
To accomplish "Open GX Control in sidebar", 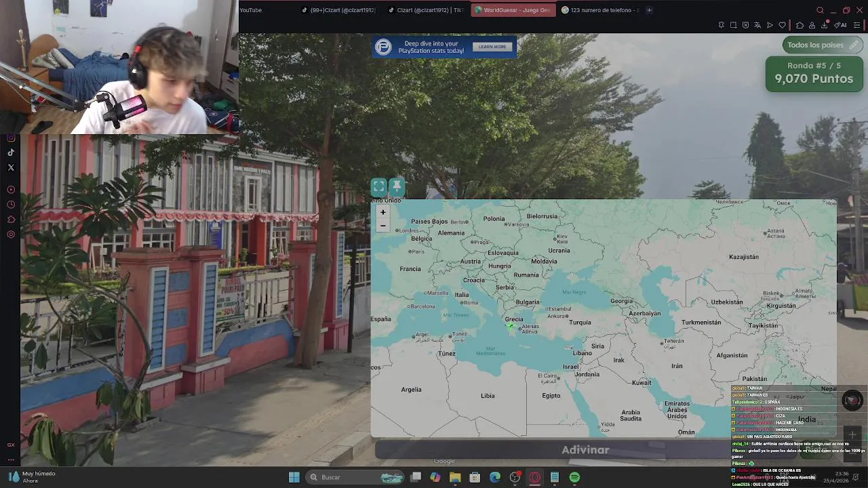I will [11, 445].
